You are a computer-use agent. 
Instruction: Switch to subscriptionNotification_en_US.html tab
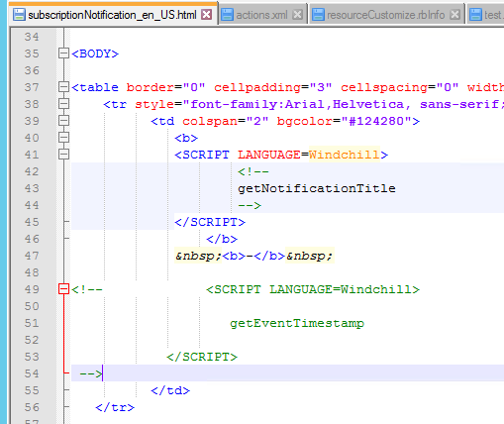(x=112, y=15)
